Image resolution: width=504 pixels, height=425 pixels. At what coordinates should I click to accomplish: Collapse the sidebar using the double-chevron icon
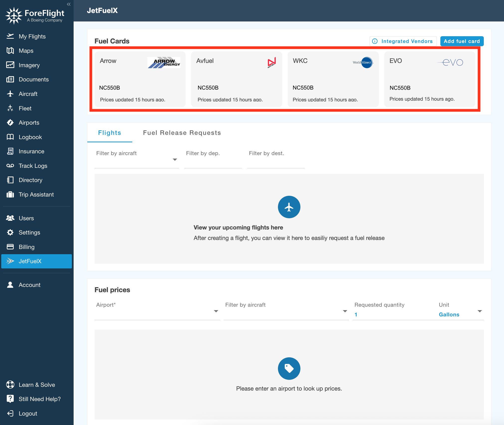(x=69, y=4)
